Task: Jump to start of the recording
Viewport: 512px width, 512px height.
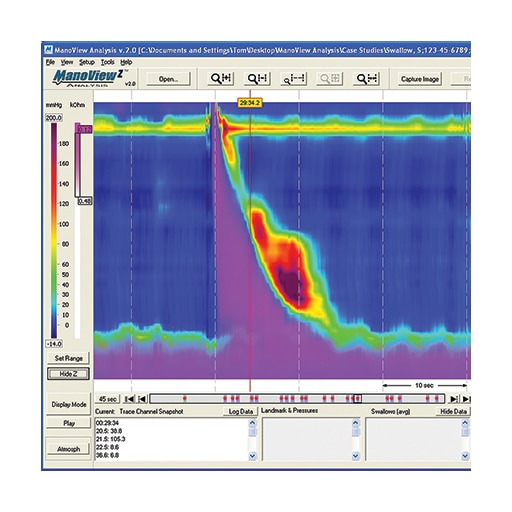Action: pyautogui.click(x=129, y=399)
